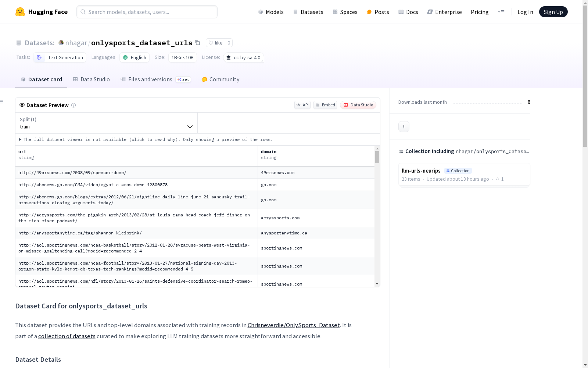Go to Models in top navigation
This screenshot has height=368, width=588.
[x=271, y=12]
